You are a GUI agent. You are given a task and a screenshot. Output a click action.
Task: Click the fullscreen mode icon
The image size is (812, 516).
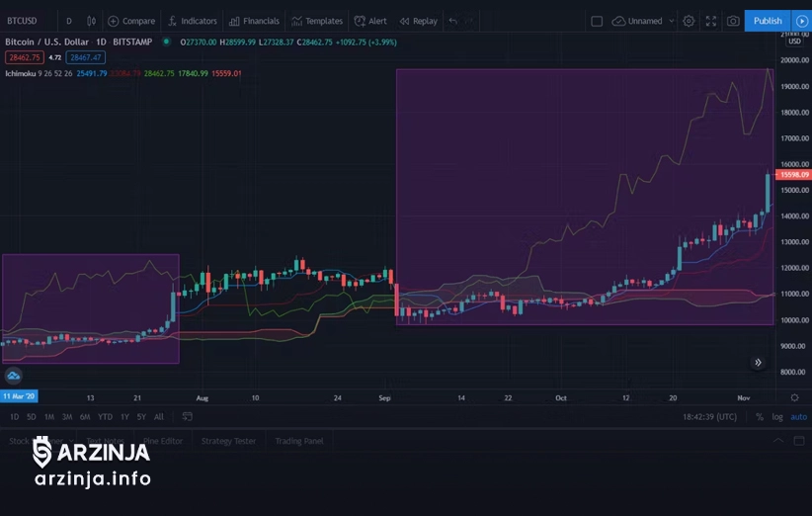(x=710, y=21)
